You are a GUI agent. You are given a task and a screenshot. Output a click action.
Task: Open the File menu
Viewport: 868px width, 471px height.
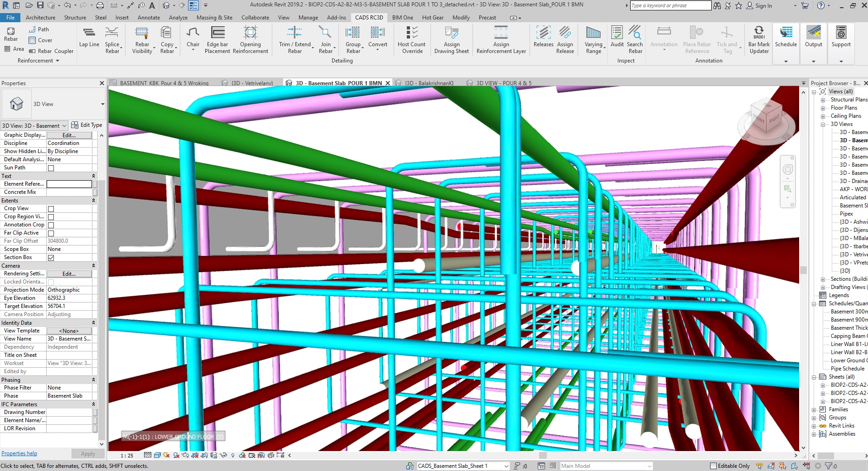coord(10,18)
